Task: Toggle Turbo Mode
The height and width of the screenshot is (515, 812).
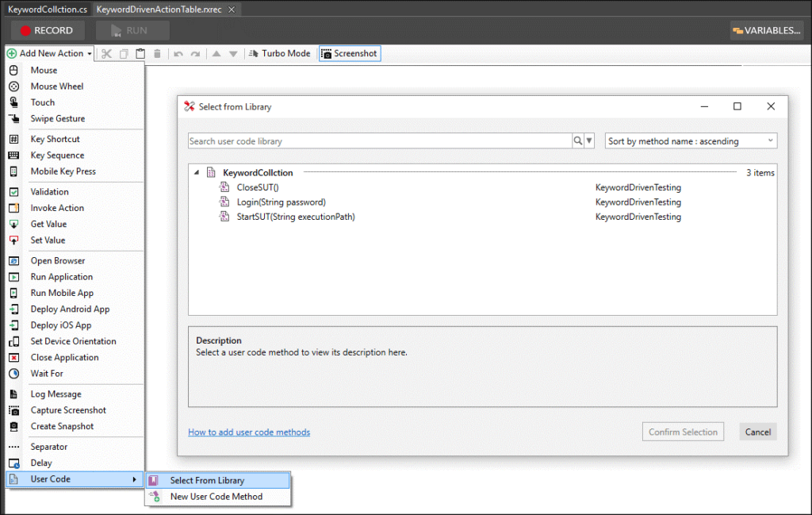Action: tap(280, 53)
